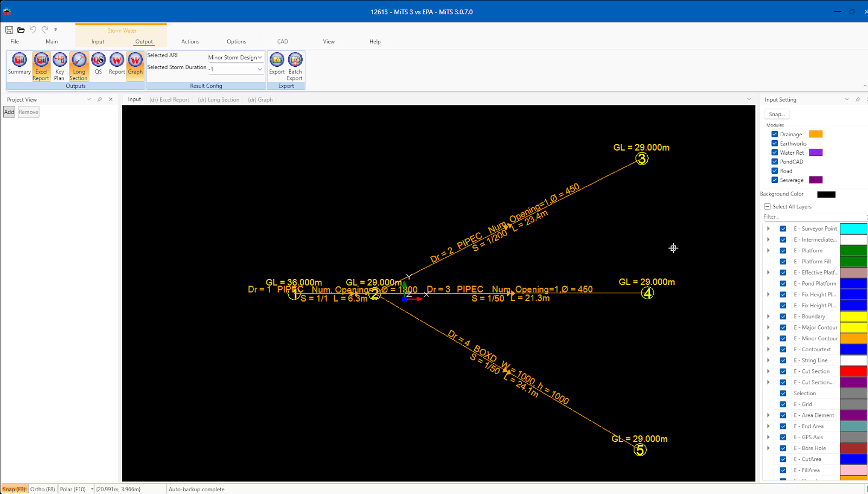Expand the E - Surveyor Point layer
The height and width of the screenshot is (494, 868).
tap(768, 229)
